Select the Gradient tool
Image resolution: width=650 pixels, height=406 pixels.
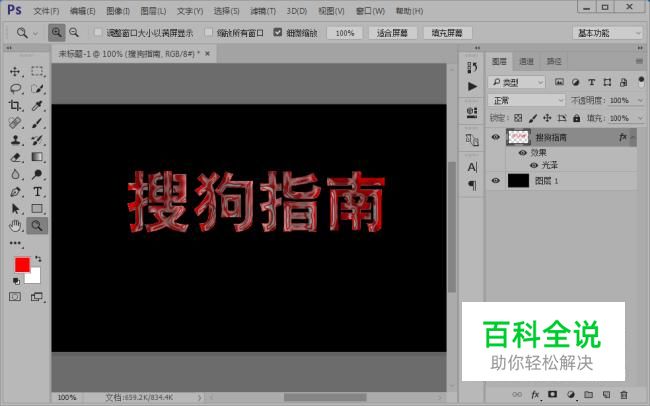pyautogui.click(x=37, y=157)
